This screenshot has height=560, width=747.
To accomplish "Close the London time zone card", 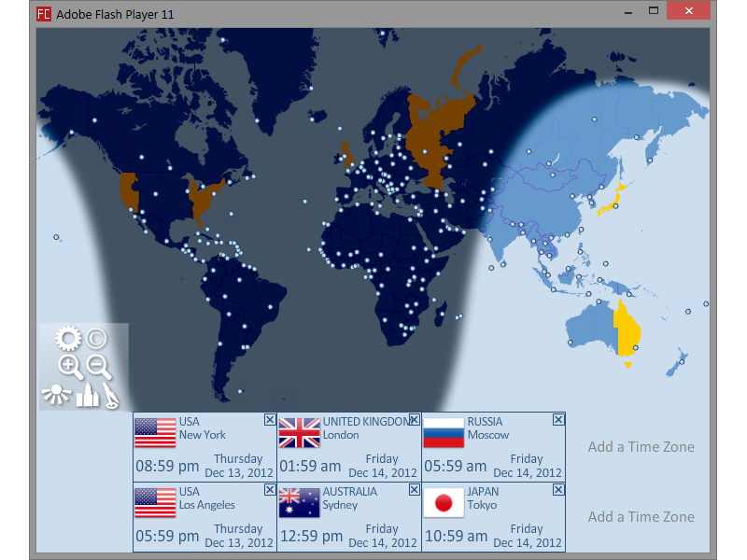I will point(414,420).
